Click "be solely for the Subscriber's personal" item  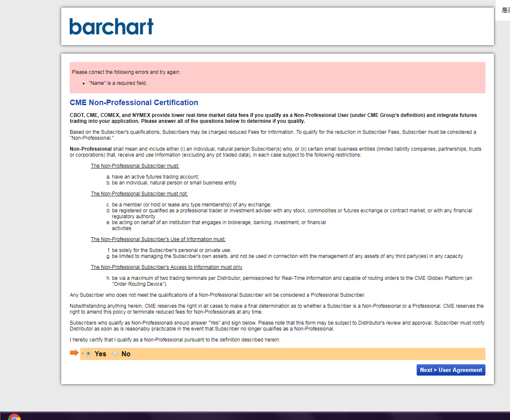click(x=172, y=250)
